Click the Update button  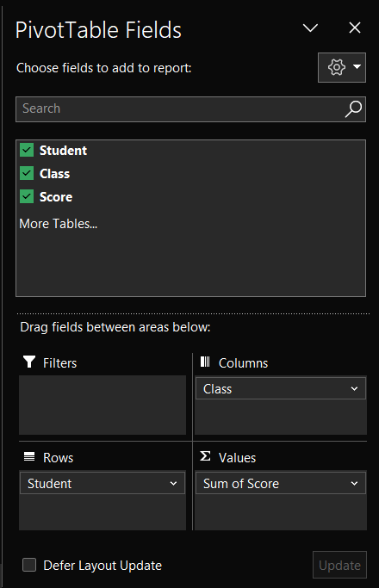339,565
